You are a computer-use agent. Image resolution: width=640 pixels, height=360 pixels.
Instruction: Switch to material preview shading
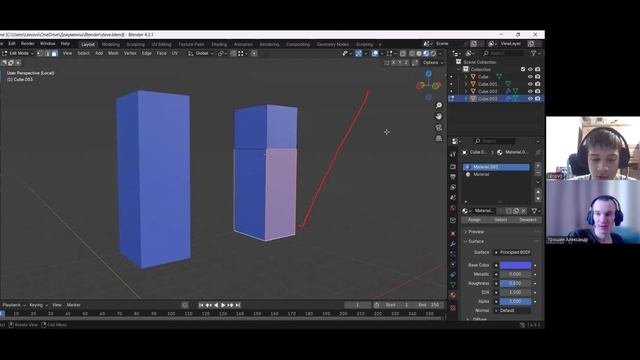(x=426, y=53)
